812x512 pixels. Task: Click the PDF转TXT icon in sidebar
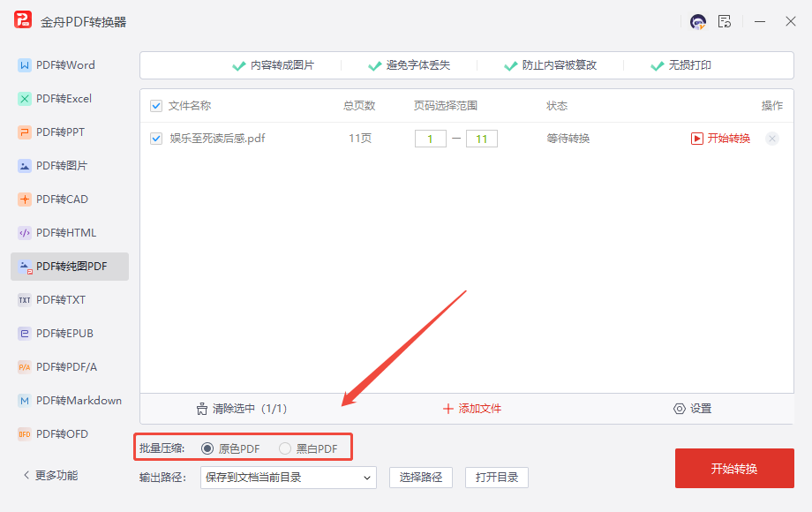[25, 300]
